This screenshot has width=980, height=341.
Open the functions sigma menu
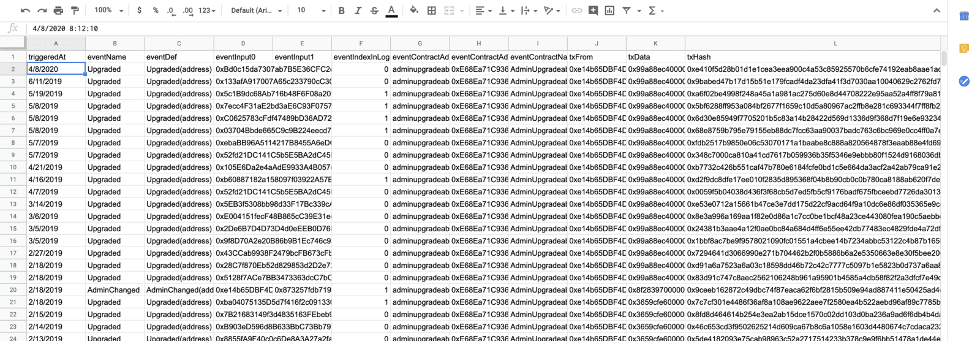(655, 10)
